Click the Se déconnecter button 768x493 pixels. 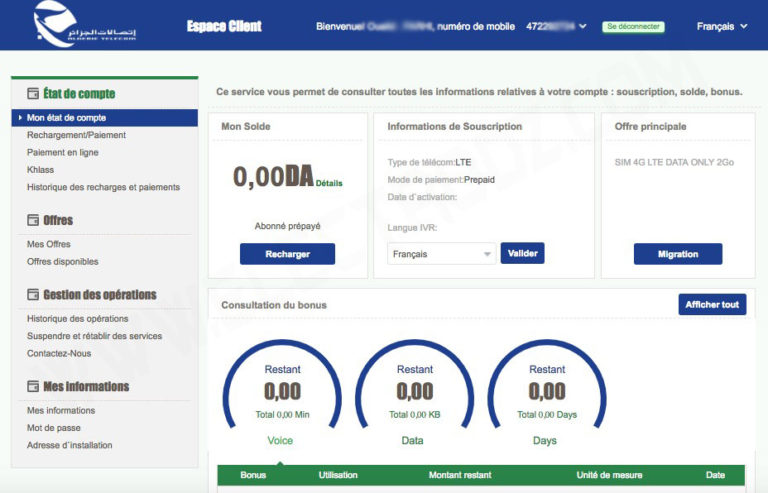coord(633,26)
